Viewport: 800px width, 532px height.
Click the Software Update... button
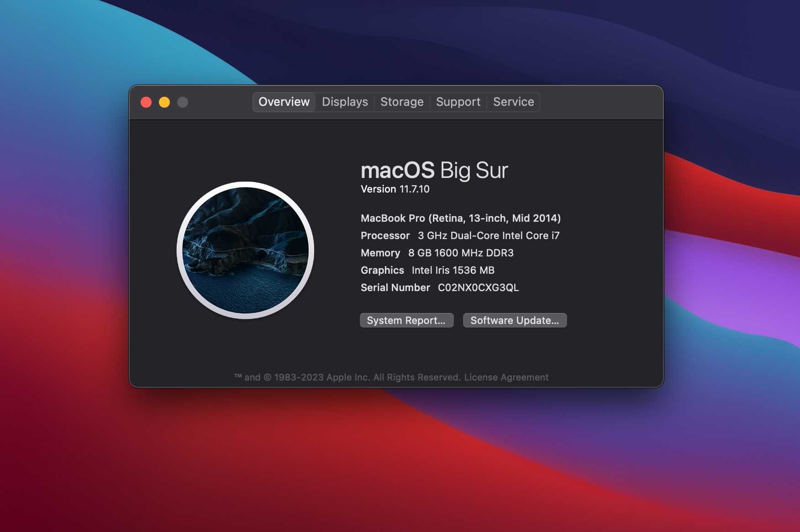(x=515, y=320)
